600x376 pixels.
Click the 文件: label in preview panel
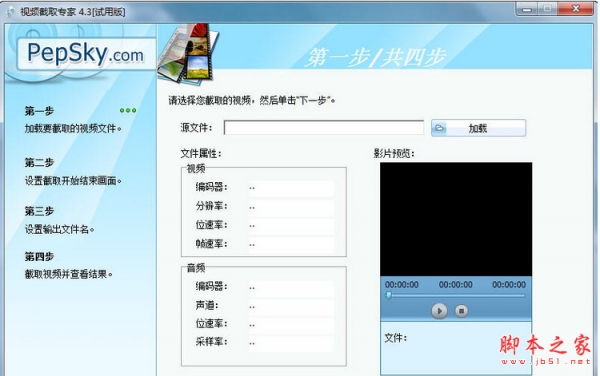click(x=395, y=338)
